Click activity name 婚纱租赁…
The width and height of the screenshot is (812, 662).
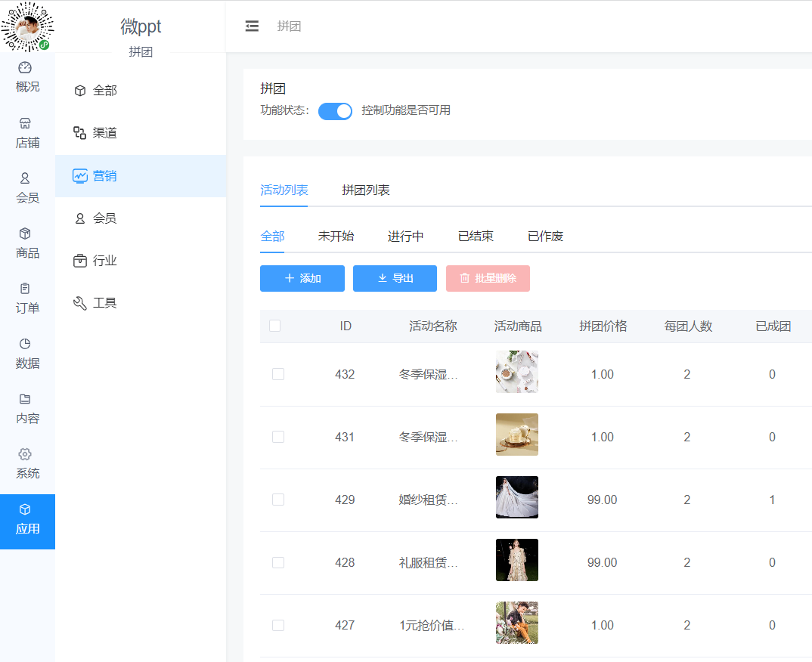[x=428, y=500]
